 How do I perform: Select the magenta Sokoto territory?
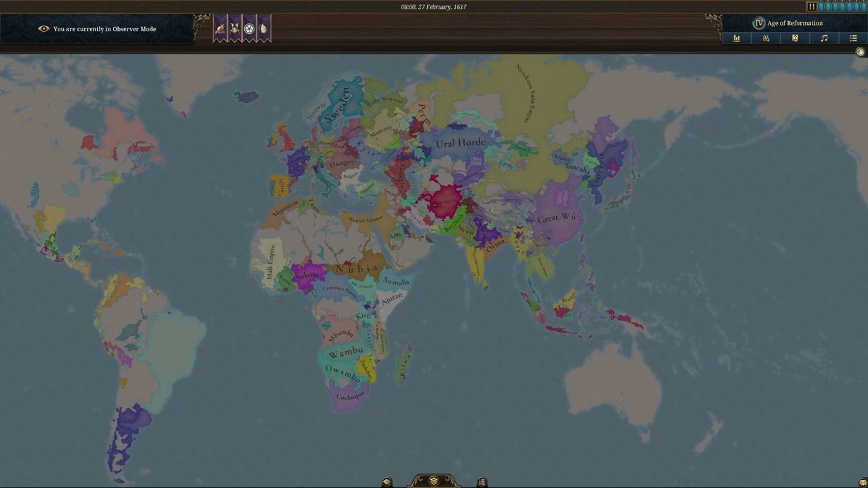[x=307, y=275]
